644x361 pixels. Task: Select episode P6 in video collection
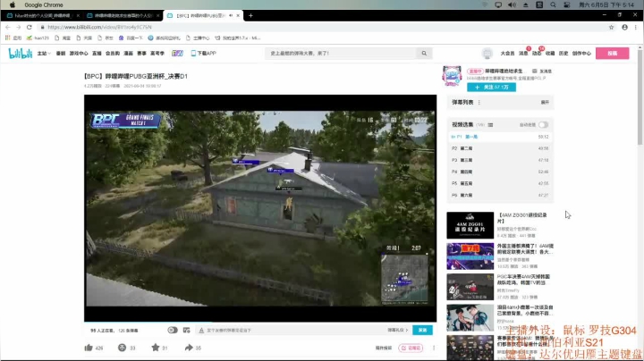500,196
